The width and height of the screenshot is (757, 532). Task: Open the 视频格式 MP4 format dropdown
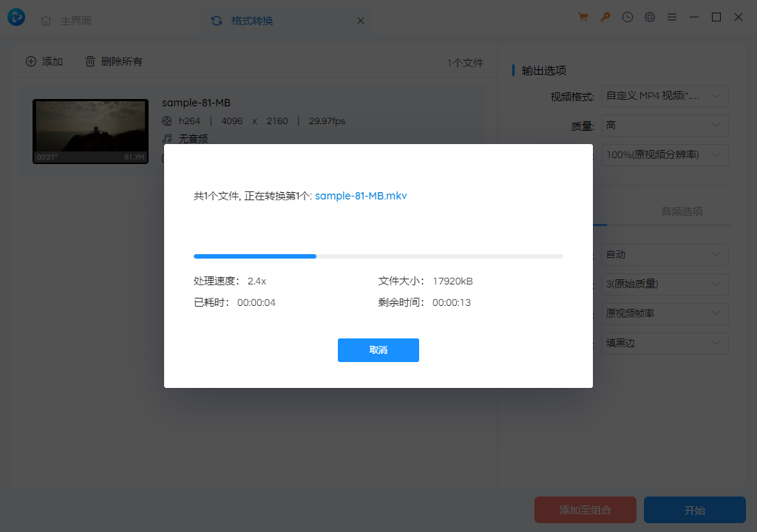[x=664, y=96]
